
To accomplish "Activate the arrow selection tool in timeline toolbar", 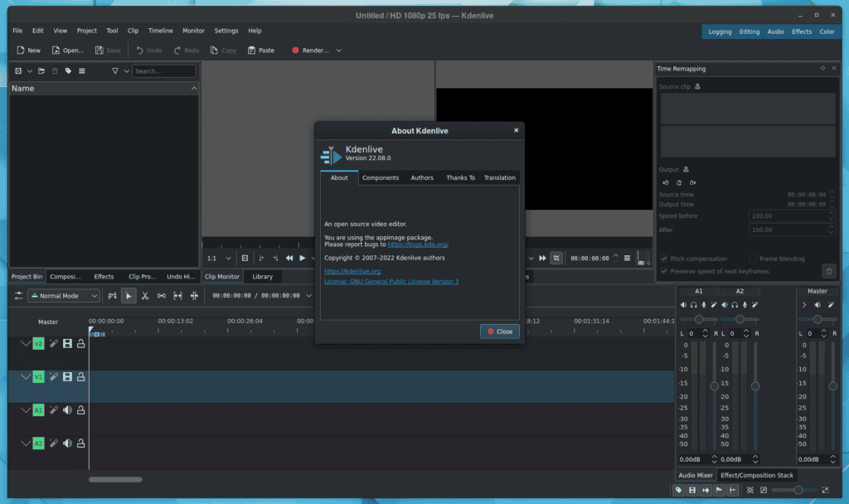I will [x=129, y=296].
